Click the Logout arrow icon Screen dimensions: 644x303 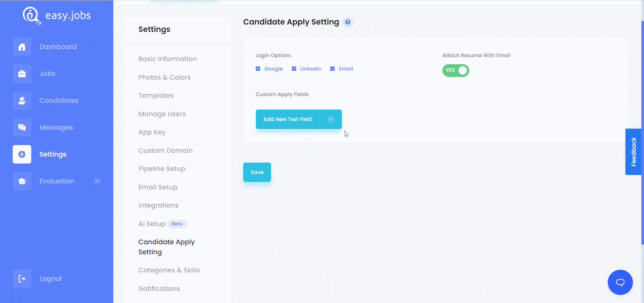22,279
